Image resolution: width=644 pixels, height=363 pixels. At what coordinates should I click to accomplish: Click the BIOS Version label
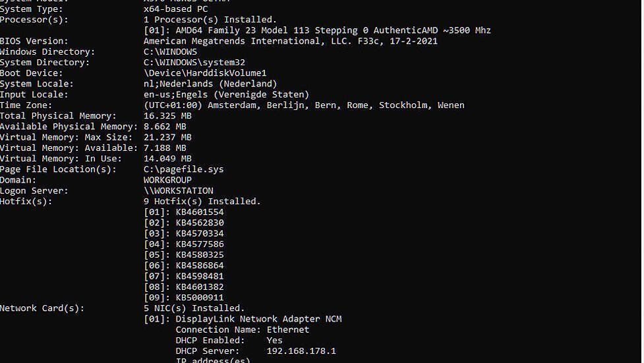(33, 41)
